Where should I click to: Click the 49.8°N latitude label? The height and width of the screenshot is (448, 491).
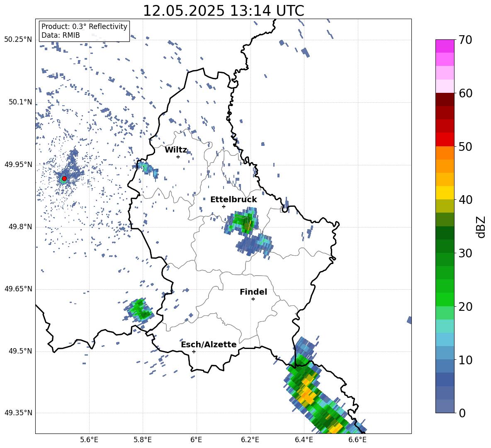pos(21,227)
